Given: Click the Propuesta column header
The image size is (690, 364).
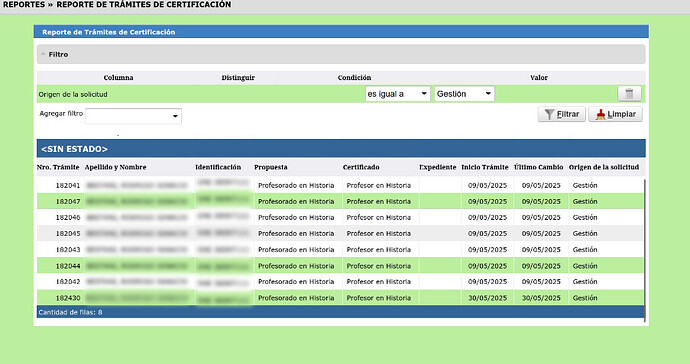Looking at the screenshot, I should pyautogui.click(x=271, y=167).
